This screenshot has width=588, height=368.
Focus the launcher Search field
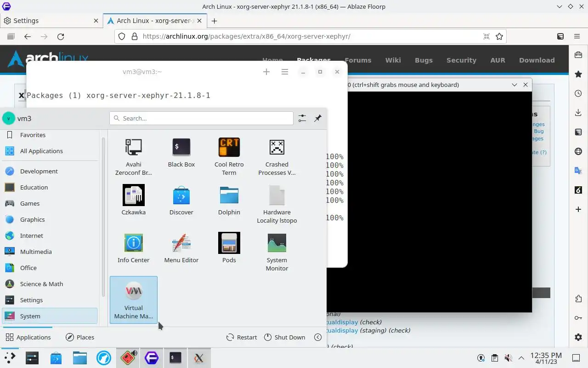click(201, 118)
